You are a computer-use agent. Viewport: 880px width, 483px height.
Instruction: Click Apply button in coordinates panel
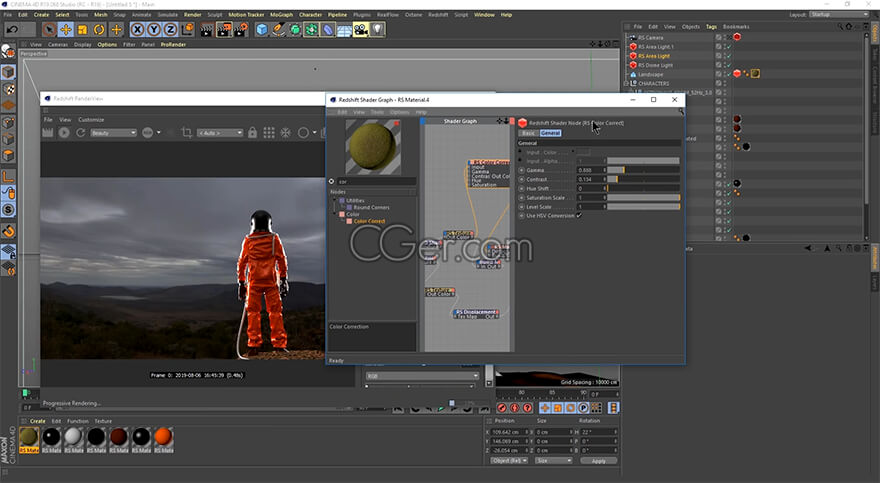click(x=599, y=461)
